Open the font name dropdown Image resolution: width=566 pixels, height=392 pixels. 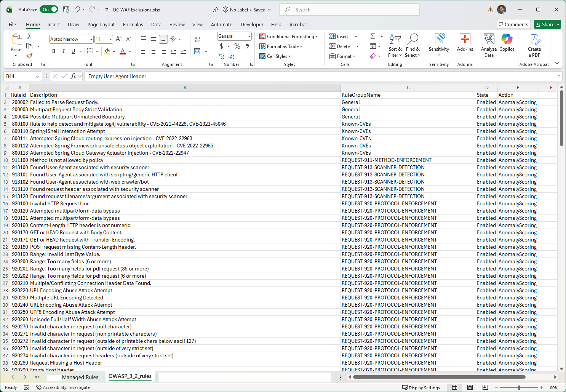pyautogui.click(x=91, y=39)
